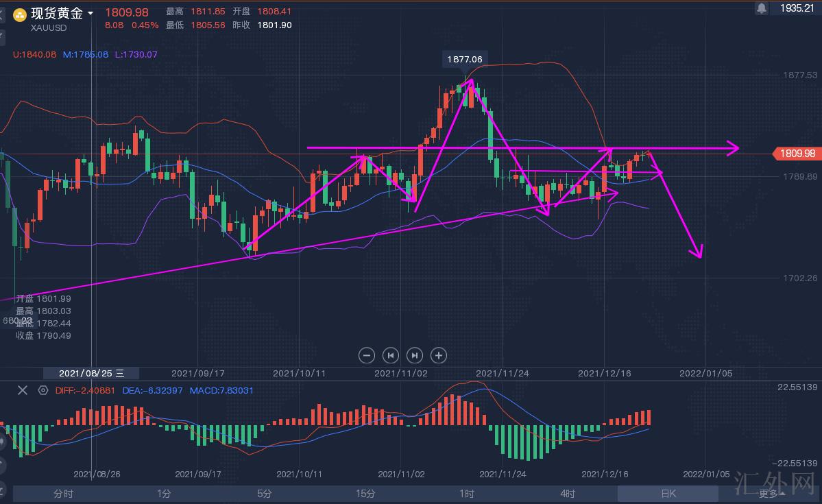The height and width of the screenshot is (504, 822).
Task: Select the 日K daily candle tab
Action: tap(668, 494)
